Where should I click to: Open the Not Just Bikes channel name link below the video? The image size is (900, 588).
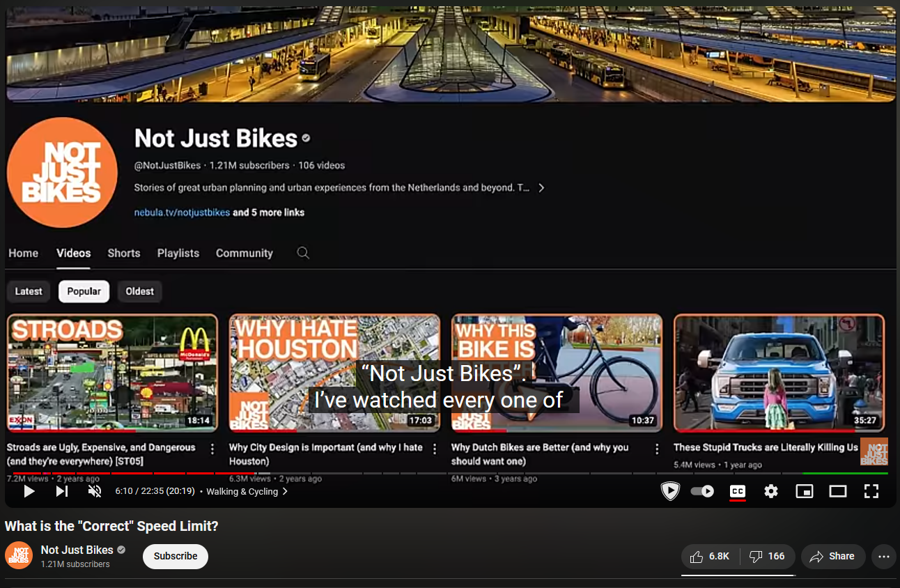77,550
